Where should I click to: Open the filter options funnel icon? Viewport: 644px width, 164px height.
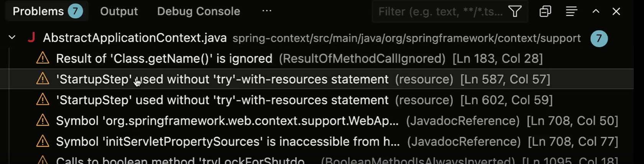pos(515,11)
